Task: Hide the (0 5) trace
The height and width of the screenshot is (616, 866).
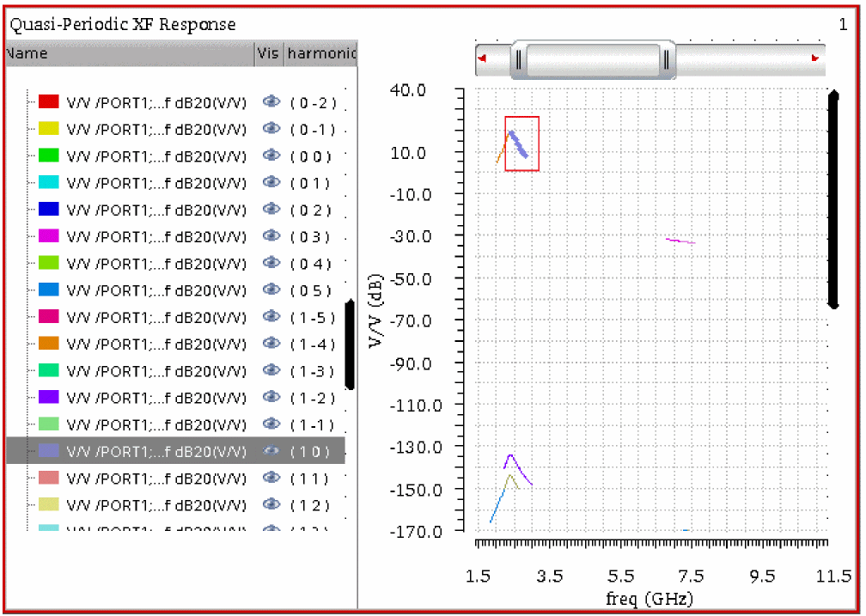Action: pyautogui.click(x=271, y=290)
